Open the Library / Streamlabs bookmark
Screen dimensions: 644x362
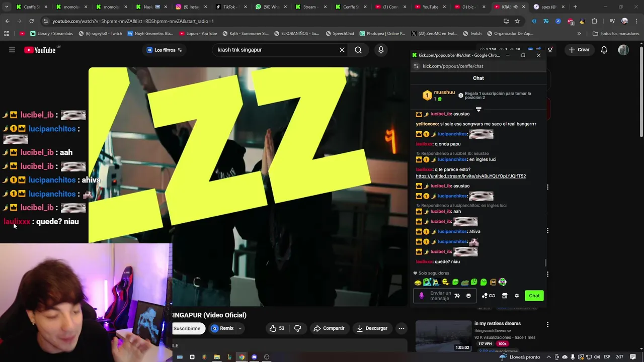[x=51, y=33]
